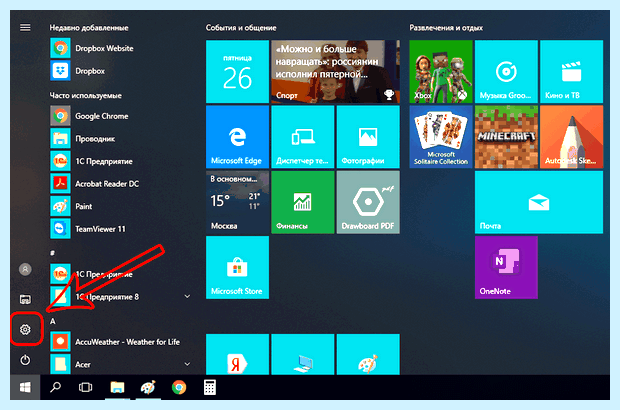Open the Yandex tile
Viewport: 620px width, 410px height.
coord(237,354)
